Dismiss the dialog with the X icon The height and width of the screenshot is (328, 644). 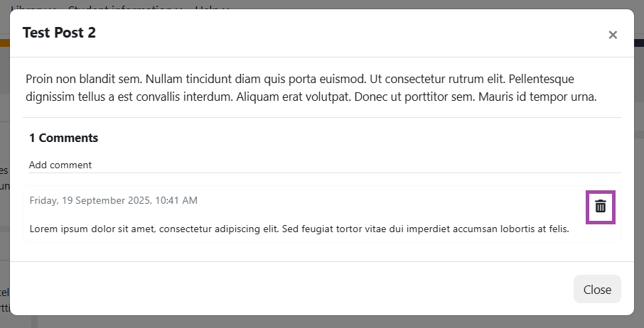[613, 35]
